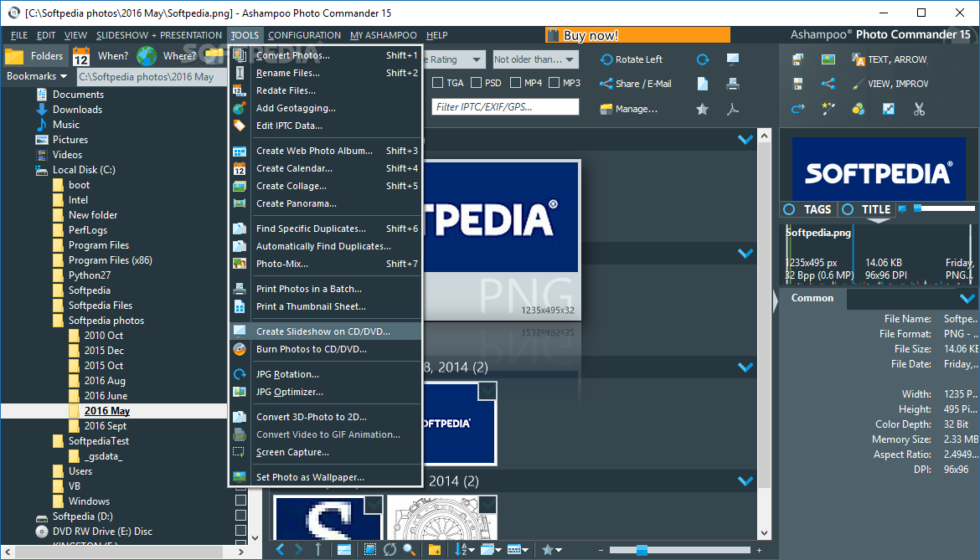Select Create Slideshow on CD/DVD
The width and height of the screenshot is (980, 560).
click(x=326, y=331)
